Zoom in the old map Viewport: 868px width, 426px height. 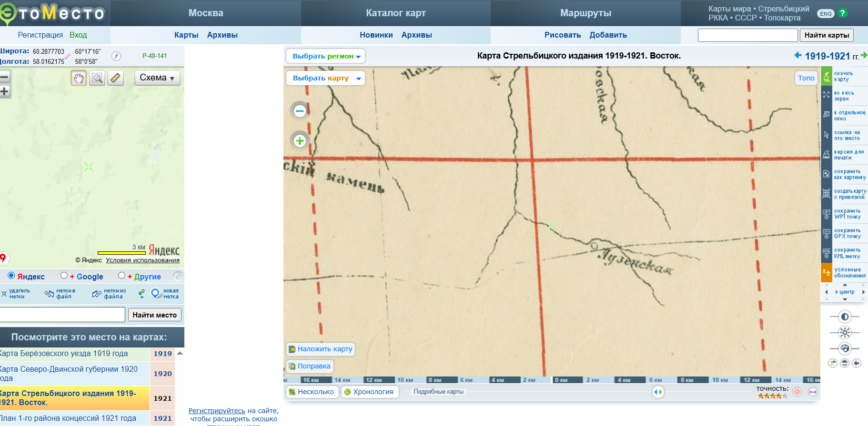(x=300, y=141)
